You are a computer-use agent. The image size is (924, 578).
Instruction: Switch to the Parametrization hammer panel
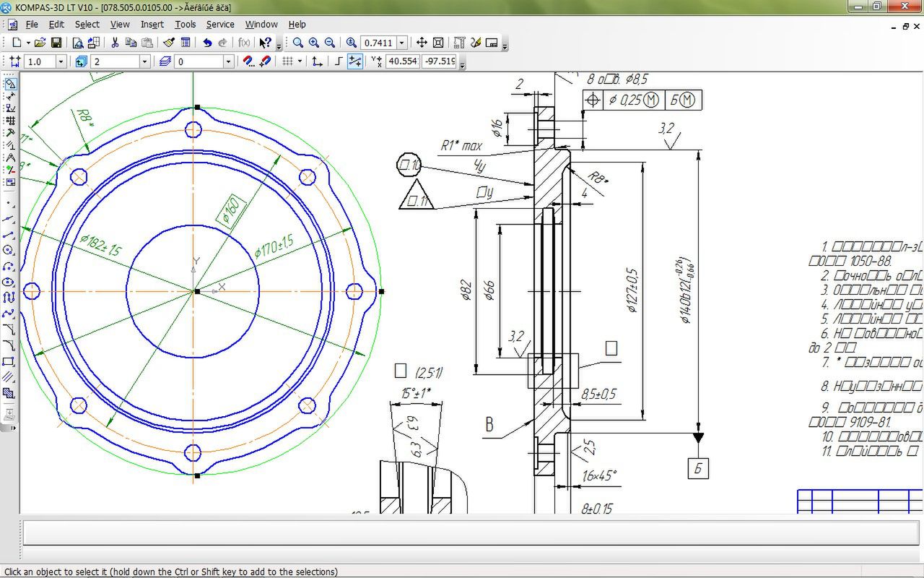point(10,133)
